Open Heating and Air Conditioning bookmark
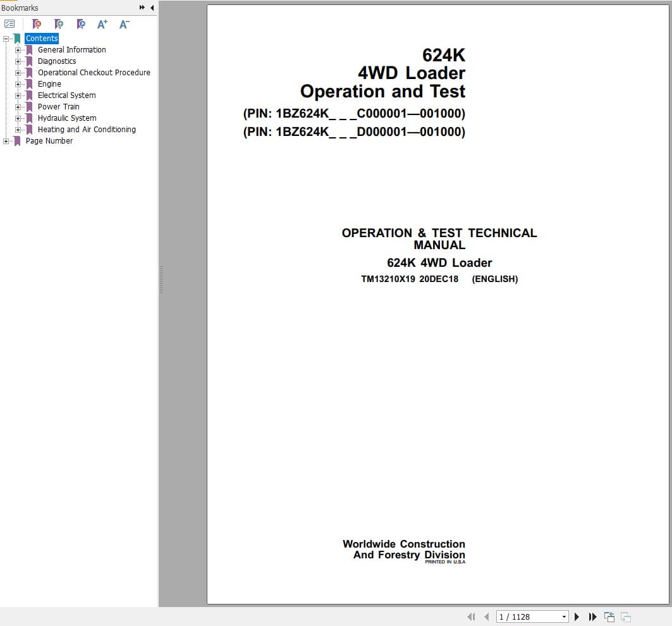 pos(87,130)
